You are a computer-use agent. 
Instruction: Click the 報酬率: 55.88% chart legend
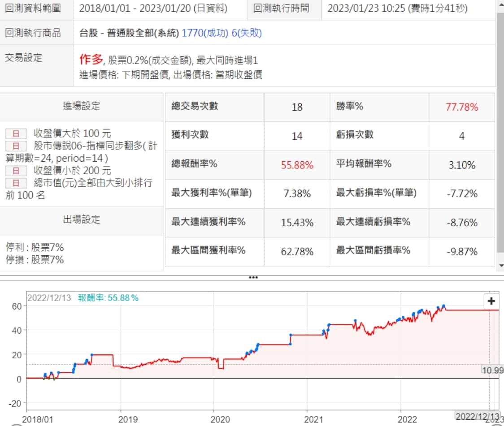click(x=108, y=298)
